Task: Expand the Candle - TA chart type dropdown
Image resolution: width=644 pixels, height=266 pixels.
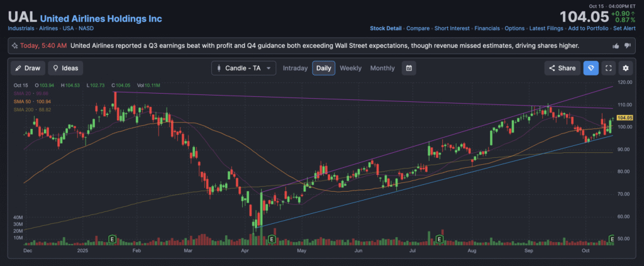Action: (244, 68)
